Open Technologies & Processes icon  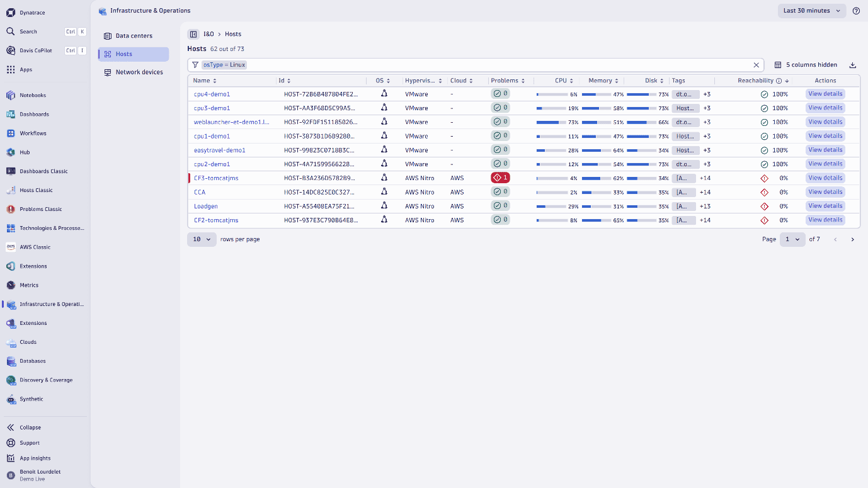pos(11,228)
